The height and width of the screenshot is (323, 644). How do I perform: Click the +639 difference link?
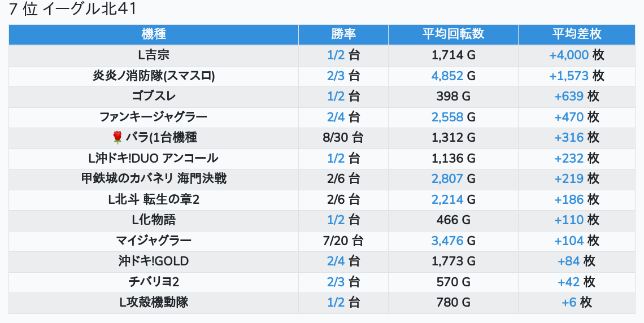569,97
